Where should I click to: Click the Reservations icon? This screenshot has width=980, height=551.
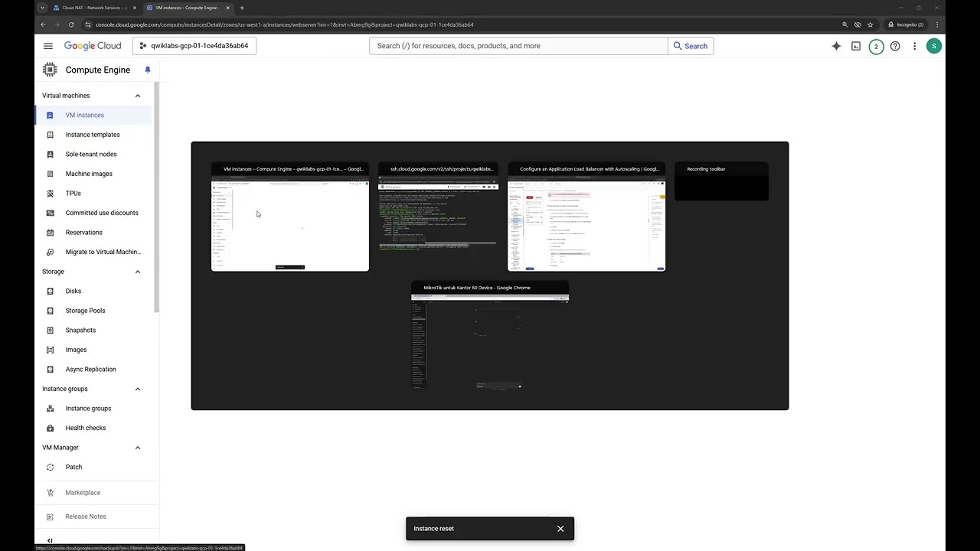[x=51, y=233]
